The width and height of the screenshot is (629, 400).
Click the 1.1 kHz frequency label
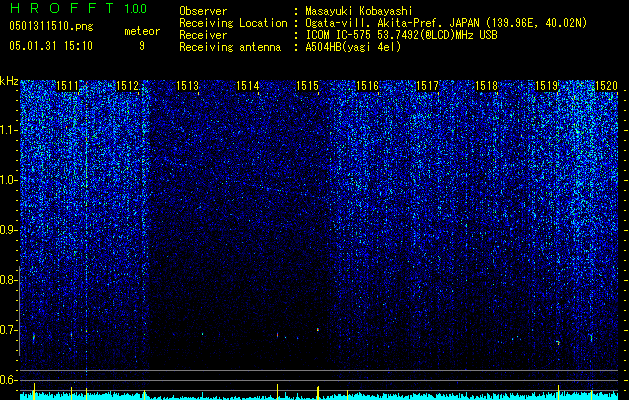coord(9,130)
